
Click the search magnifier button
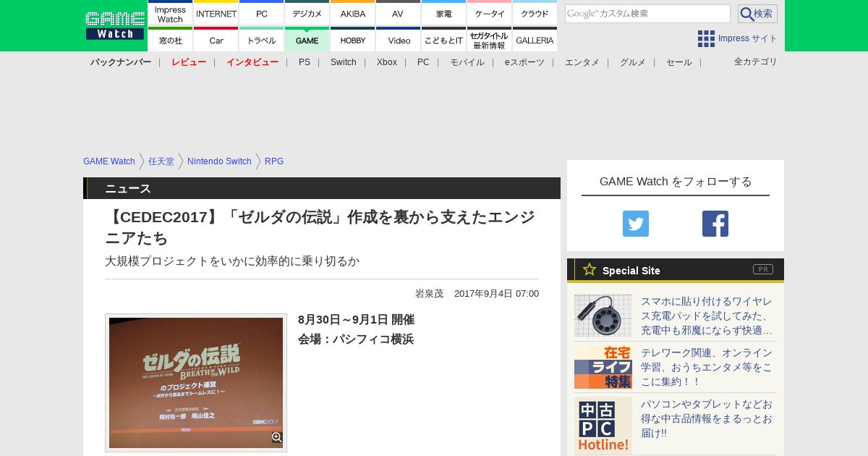click(757, 14)
